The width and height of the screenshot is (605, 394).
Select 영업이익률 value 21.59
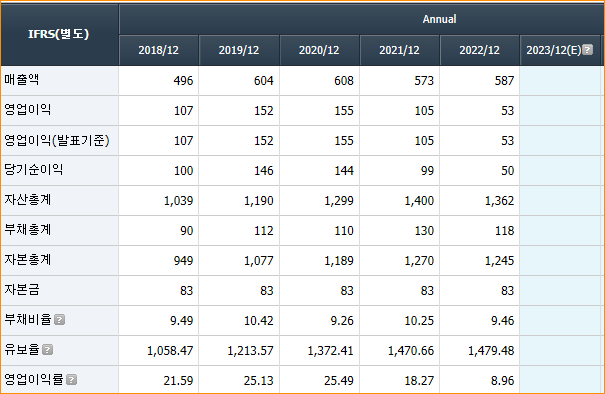[178, 381]
